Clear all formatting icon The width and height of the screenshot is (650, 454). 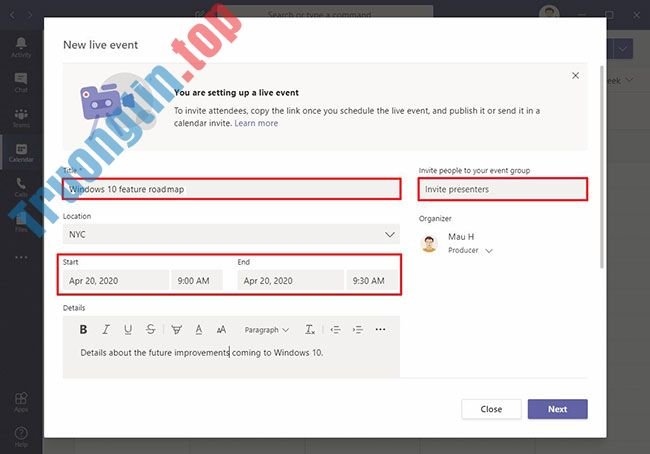tap(310, 330)
